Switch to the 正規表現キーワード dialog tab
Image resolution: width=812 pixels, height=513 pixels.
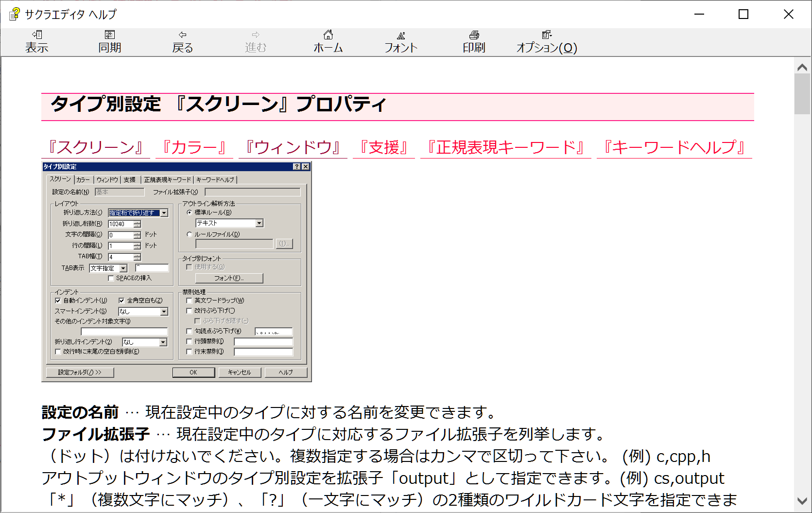(168, 180)
